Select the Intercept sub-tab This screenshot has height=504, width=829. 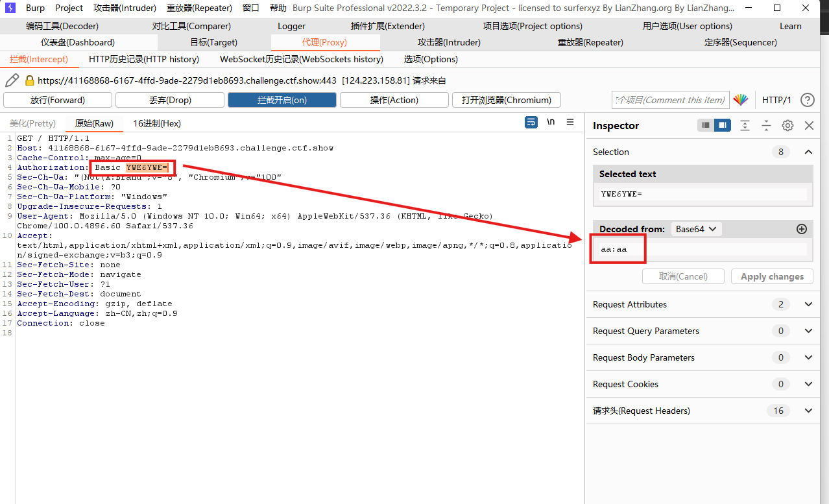(x=39, y=59)
